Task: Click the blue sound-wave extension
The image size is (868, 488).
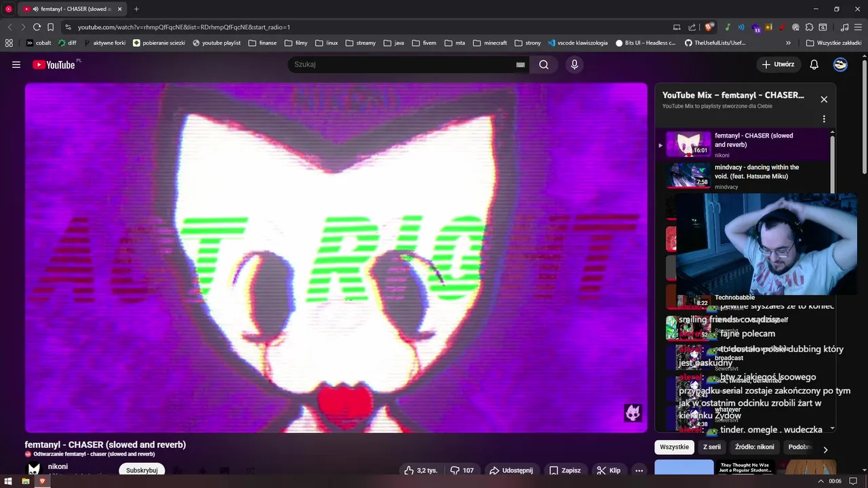Action: pos(741,27)
